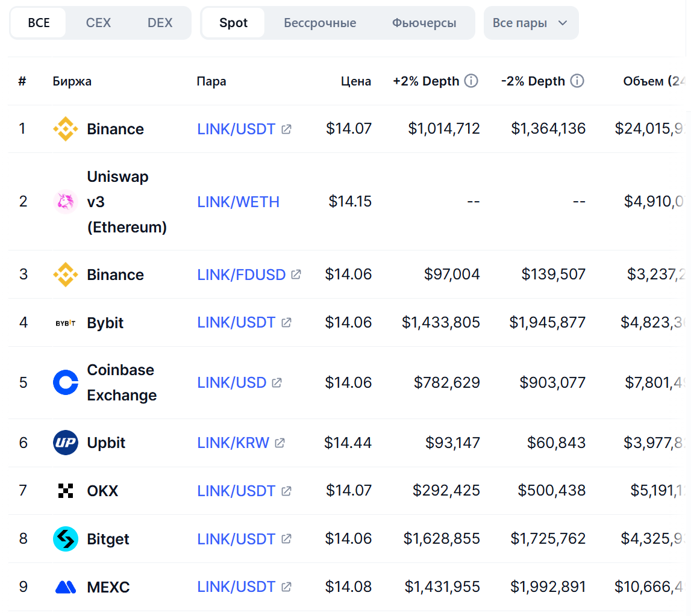Image resolution: width=691 pixels, height=616 pixels.
Task: Click the $14.08 price in MEXC row
Action: point(348,587)
